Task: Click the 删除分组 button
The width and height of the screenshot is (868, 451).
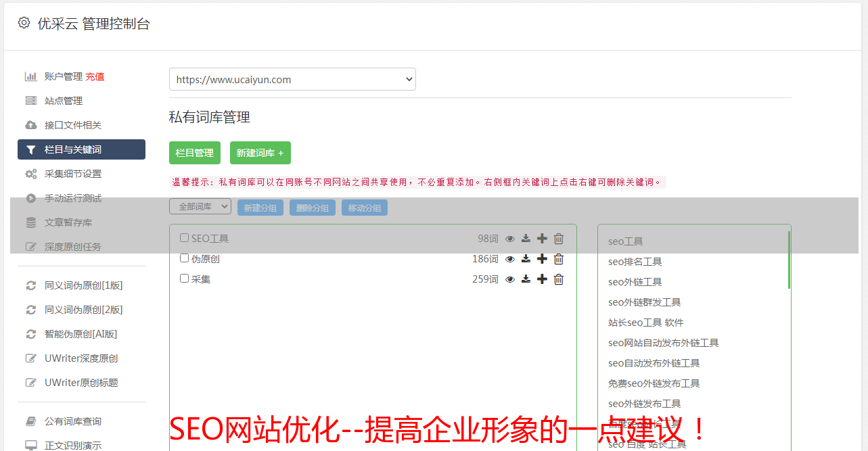Action: click(x=313, y=208)
